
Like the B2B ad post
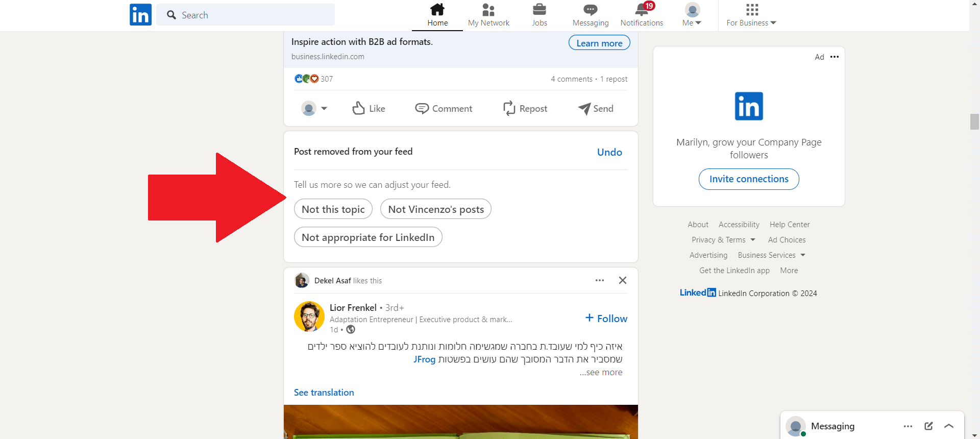point(369,108)
